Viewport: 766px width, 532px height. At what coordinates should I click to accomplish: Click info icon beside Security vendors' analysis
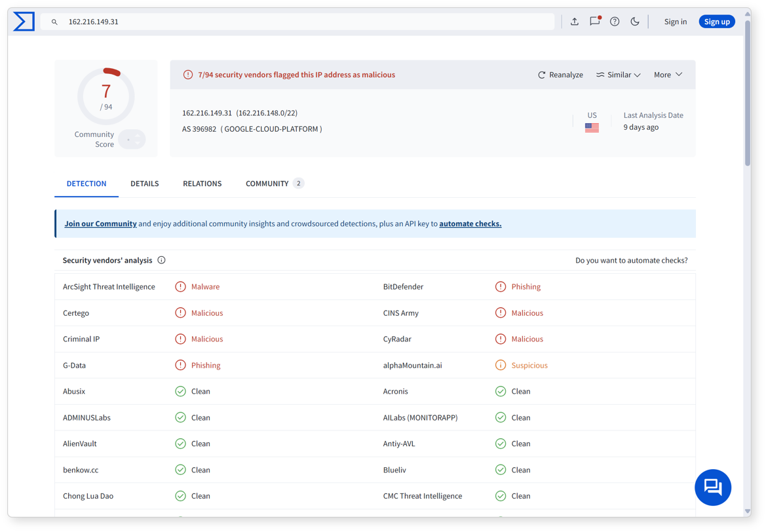161,260
